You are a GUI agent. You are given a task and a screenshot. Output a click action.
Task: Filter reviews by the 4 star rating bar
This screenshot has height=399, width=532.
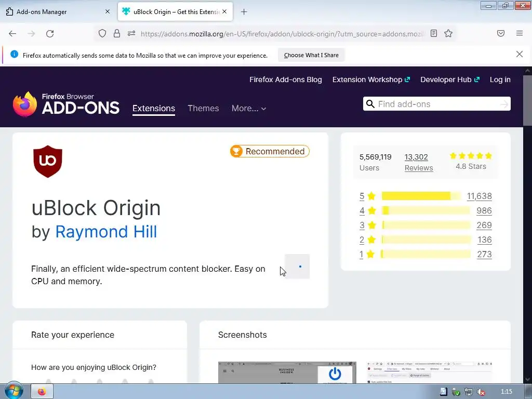pyautogui.click(x=426, y=211)
